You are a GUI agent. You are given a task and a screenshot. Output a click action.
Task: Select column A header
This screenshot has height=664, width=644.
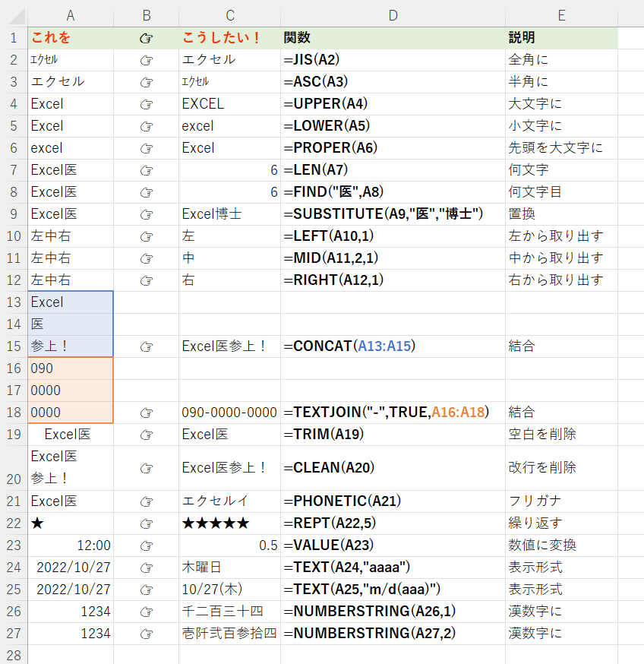(71, 16)
